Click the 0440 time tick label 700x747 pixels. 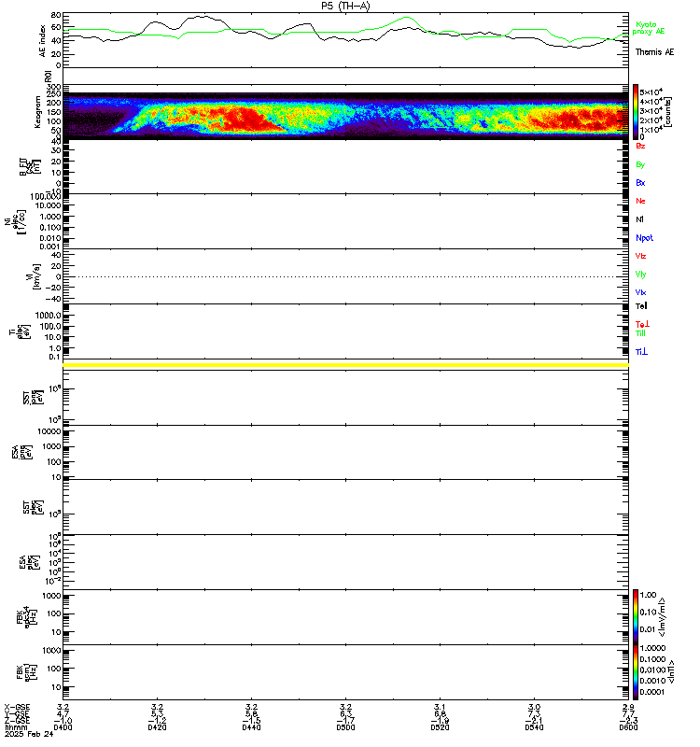(251, 727)
